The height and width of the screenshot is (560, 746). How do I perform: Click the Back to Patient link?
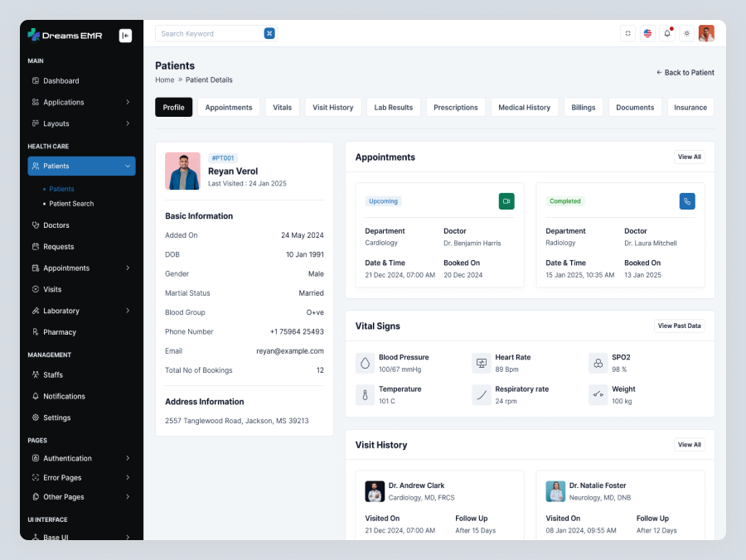click(685, 72)
